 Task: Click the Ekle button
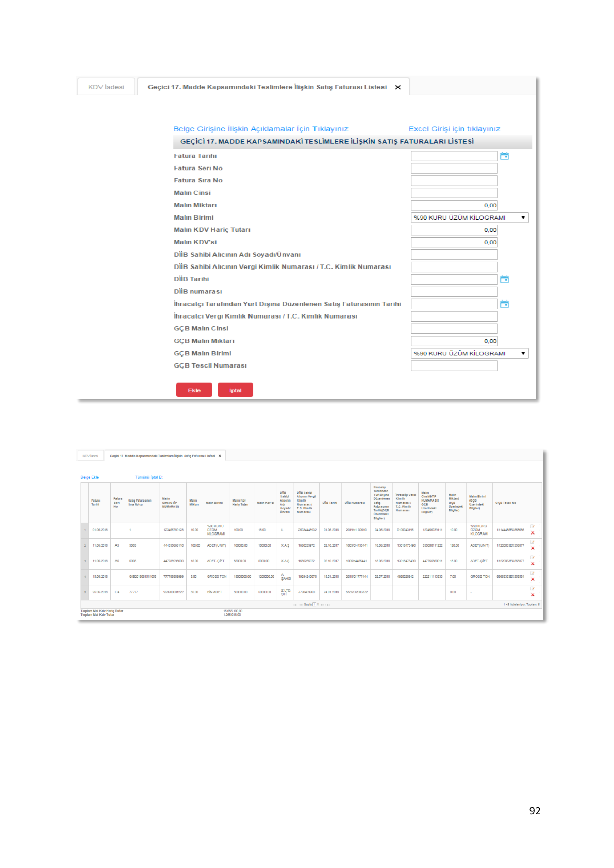coord(194,390)
